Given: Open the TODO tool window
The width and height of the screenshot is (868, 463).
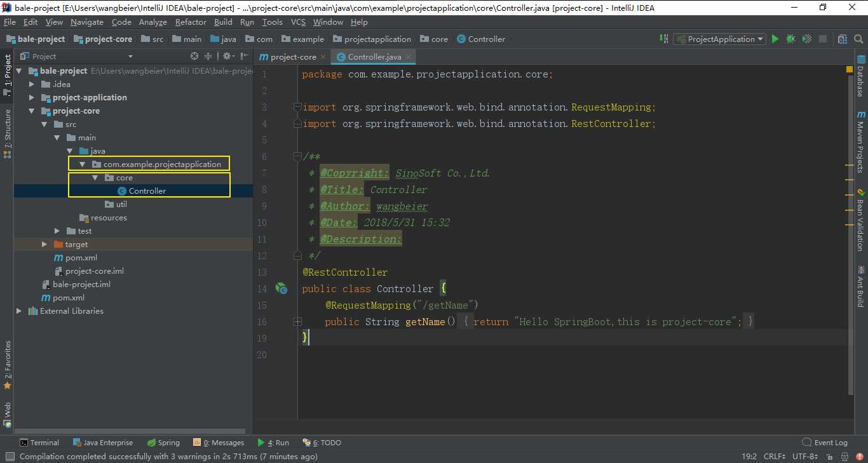Looking at the screenshot, I should click(x=322, y=443).
